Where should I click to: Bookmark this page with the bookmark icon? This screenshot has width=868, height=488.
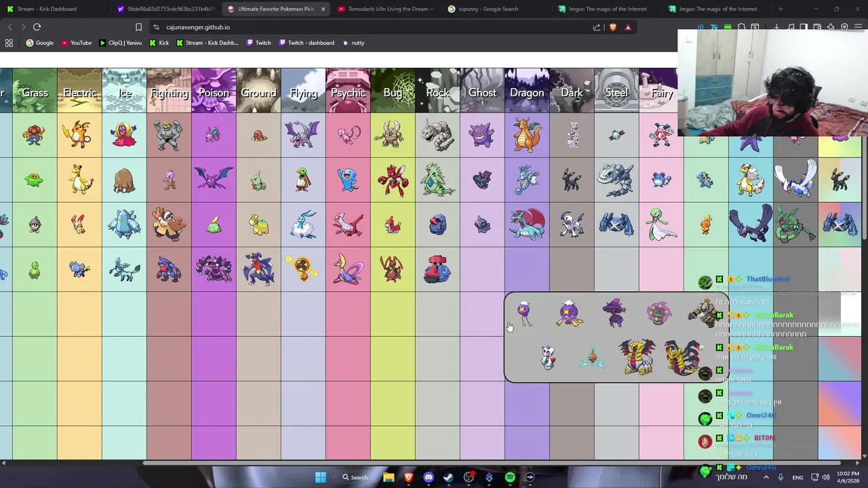pyautogui.click(x=138, y=27)
